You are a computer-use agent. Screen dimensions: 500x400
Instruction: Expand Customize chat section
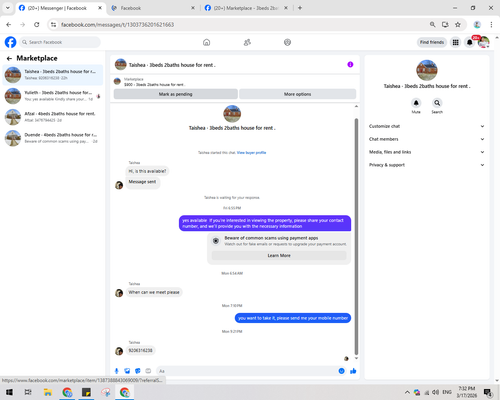pyautogui.click(x=426, y=126)
